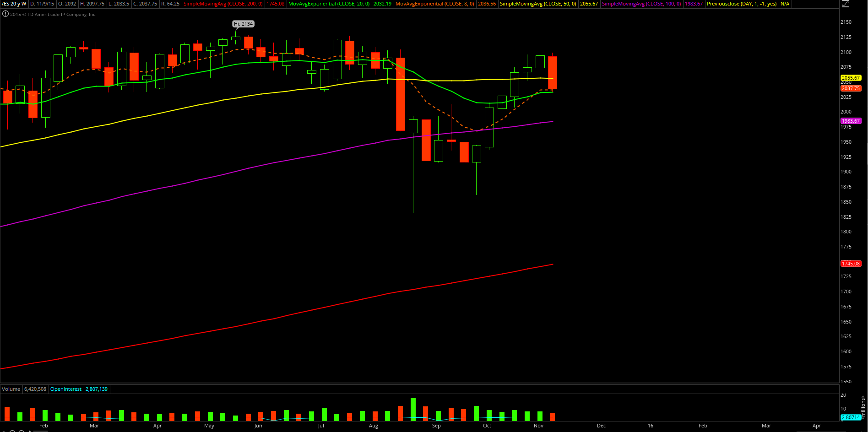Image resolution: width=868 pixels, height=432 pixels.
Task: Click the 2036.56 orange study value
Action: 487,4
